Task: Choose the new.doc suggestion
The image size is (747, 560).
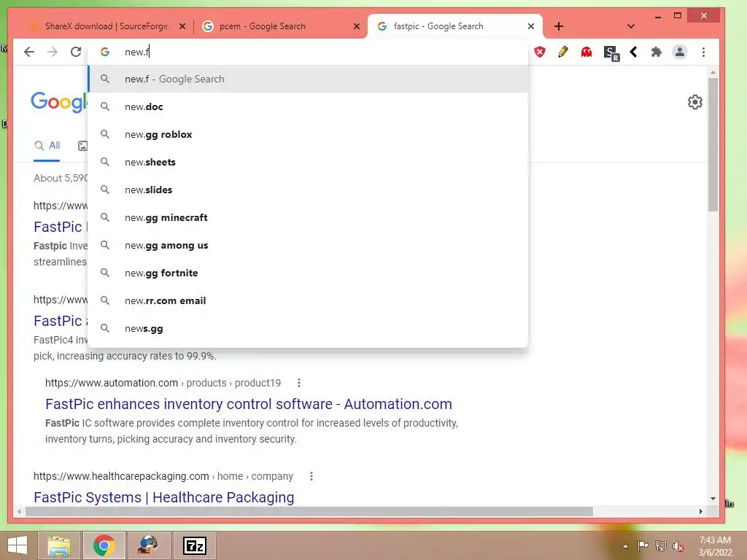Action: tap(309, 106)
